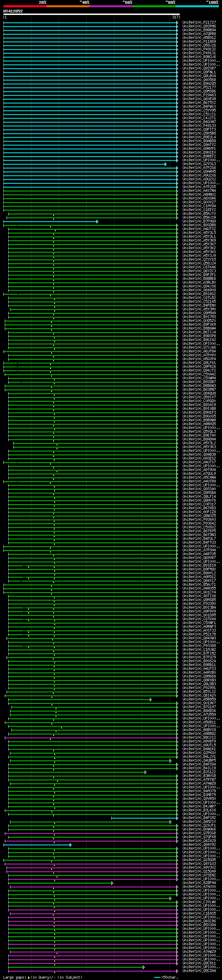This screenshot has width=222, height=980.
Task: Click hit label UniRef100_Q2V313
Action: click(199, 164)
